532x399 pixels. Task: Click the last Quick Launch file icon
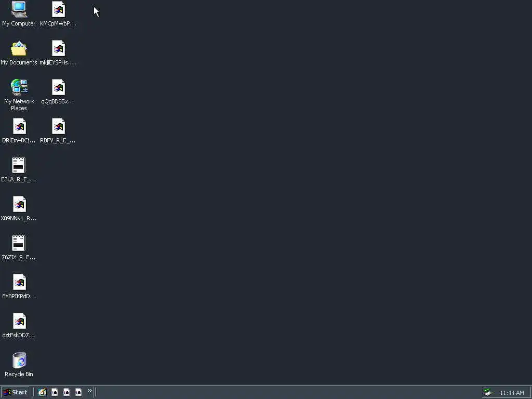(x=78, y=392)
